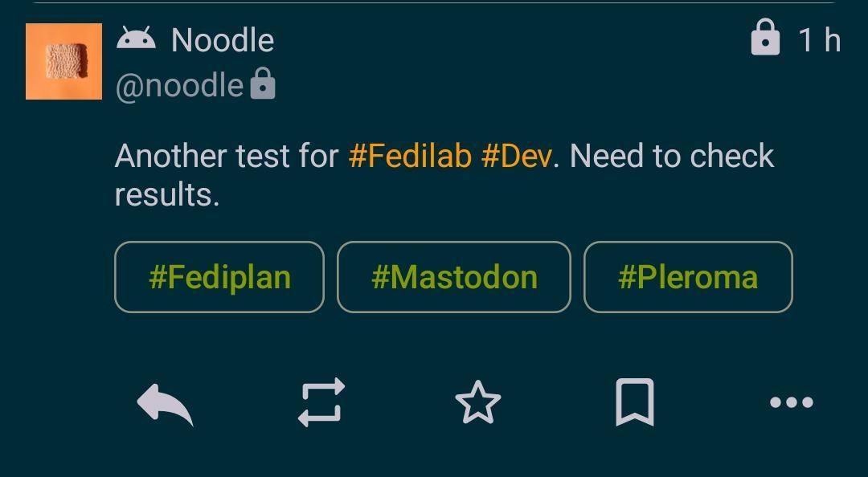868x477 pixels.
Task: Click the Android bot account icon
Action: [x=136, y=39]
